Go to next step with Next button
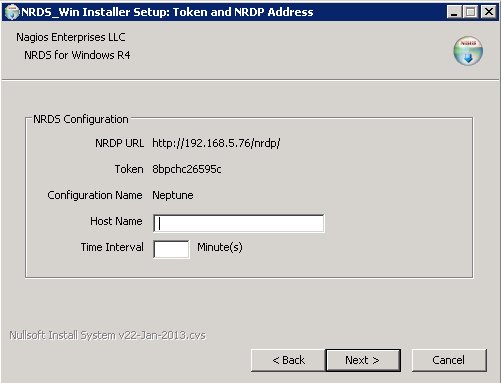Viewport: 501px width, 383px height. click(x=363, y=360)
